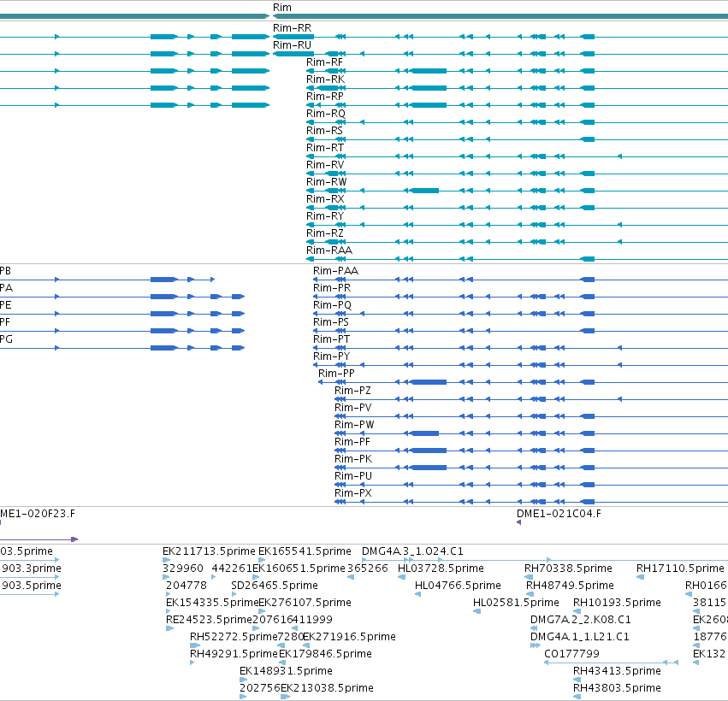Select the Rim-RR transcript label
This screenshot has height=701, width=728.
click(x=292, y=28)
